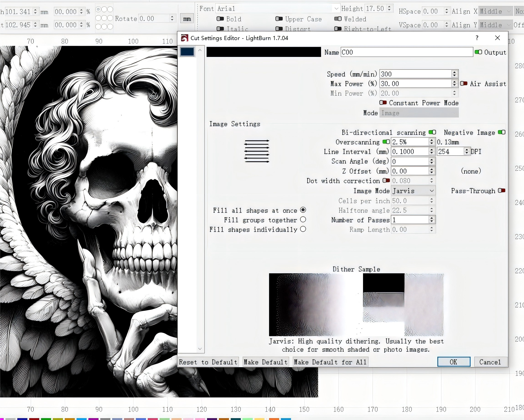Click the Rotate spinner arrows
524x420 pixels.
(172, 18)
